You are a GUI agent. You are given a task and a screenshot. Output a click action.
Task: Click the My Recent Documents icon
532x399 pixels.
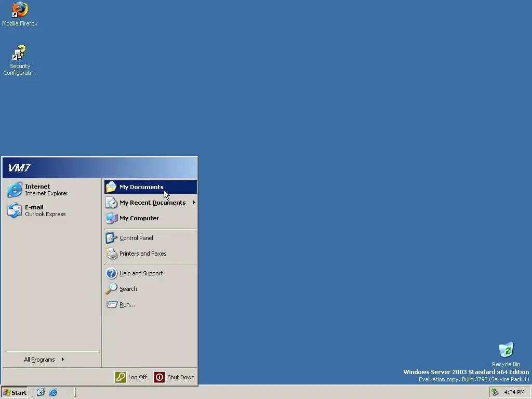111,203
